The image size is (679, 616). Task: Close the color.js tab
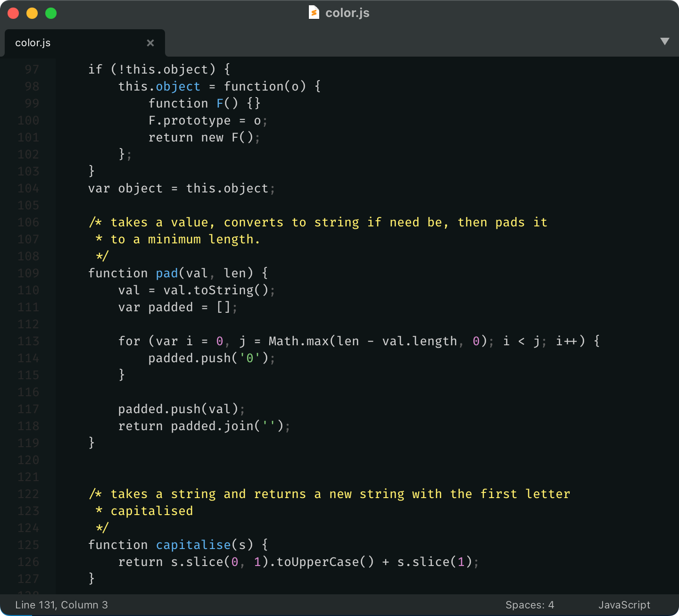[150, 43]
